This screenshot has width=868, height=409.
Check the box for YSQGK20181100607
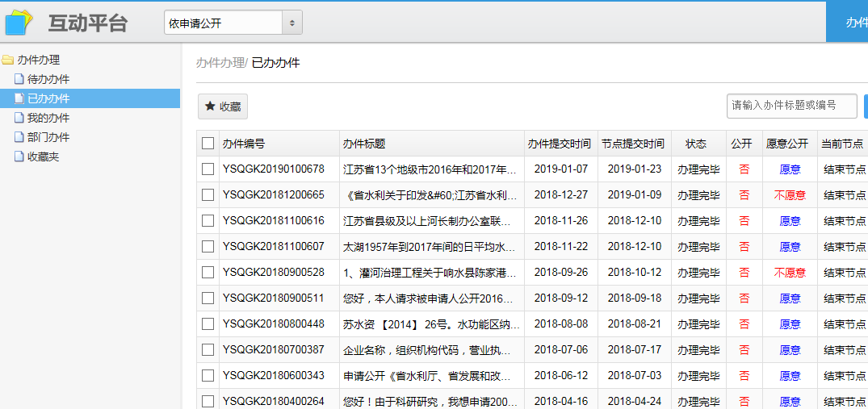(x=208, y=247)
